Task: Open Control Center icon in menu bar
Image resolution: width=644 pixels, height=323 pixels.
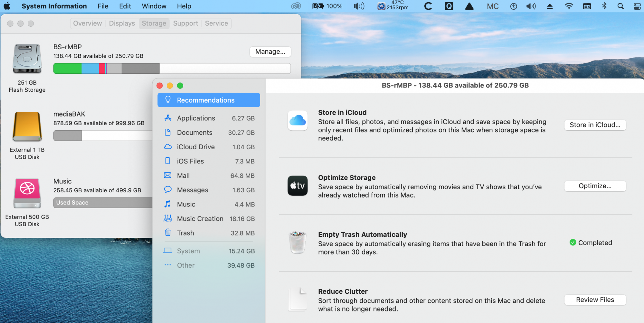Action: pyautogui.click(x=637, y=6)
